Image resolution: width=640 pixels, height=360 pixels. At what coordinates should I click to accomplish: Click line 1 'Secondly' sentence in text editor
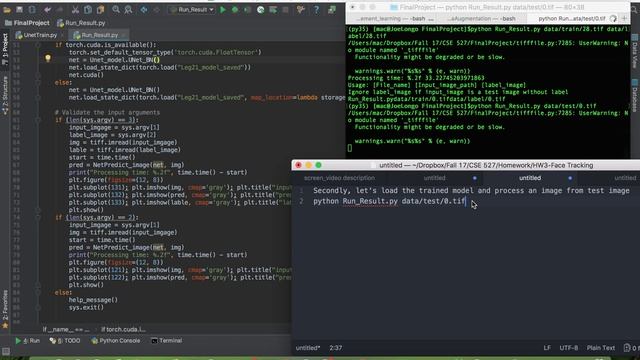click(x=471, y=191)
